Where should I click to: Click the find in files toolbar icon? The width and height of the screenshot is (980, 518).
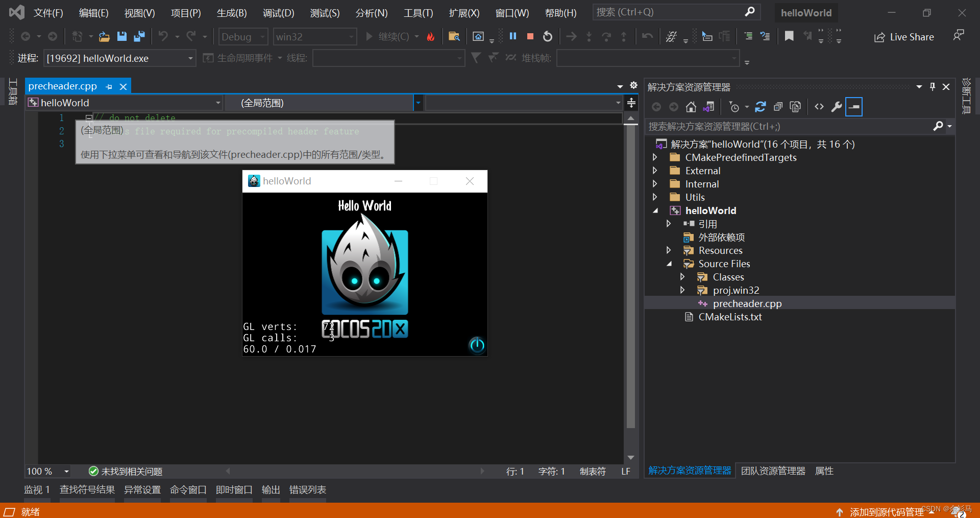(454, 36)
